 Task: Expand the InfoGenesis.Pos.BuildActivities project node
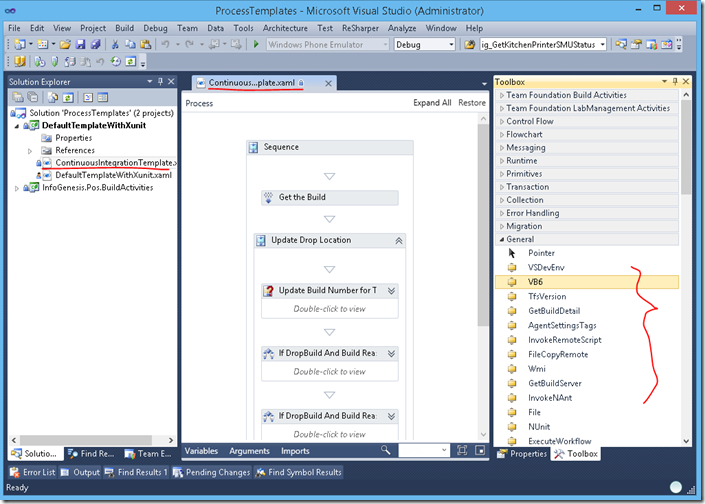coord(17,188)
